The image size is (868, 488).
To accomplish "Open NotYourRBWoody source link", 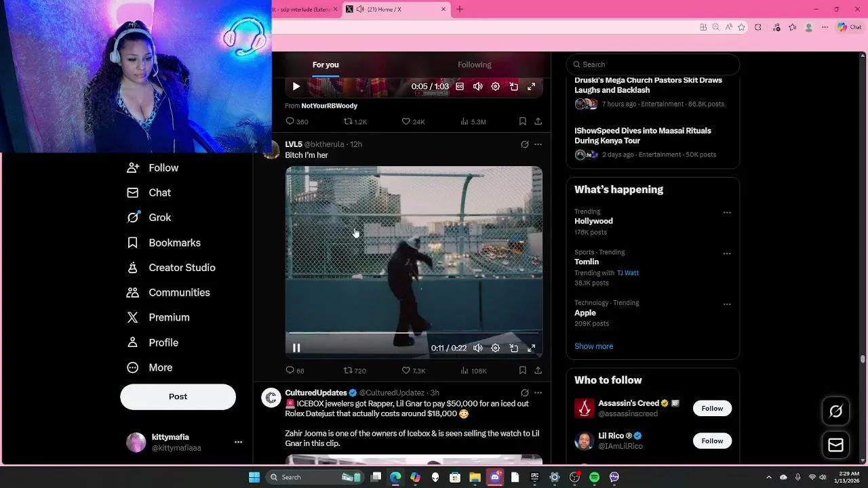I will coord(329,106).
